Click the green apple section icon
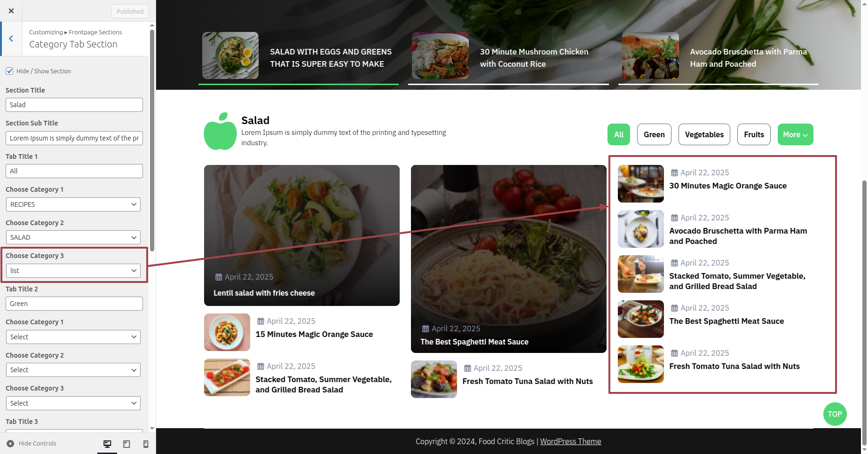 pos(220,131)
